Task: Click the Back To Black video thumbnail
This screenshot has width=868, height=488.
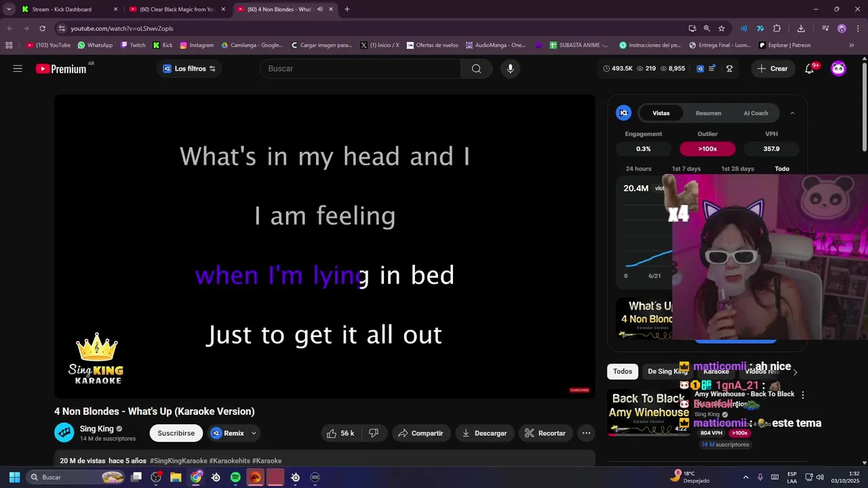Action: pyautogui.click(x=649, y=411)
